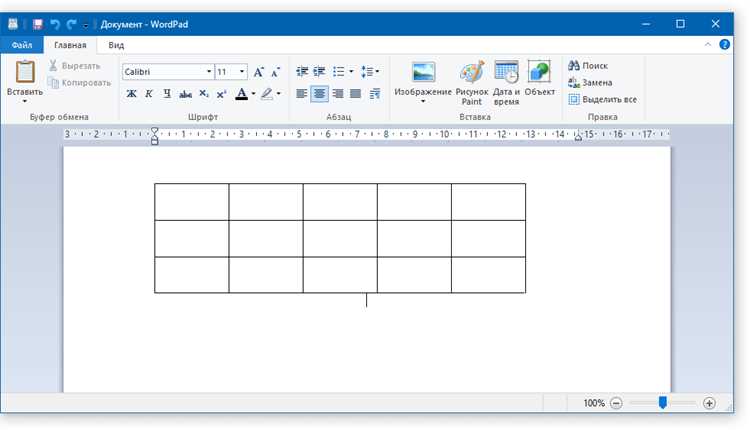The width and height of the screenshot is (750, 430).
Task: Switch to the Вид tab
Action: point(116,45)
